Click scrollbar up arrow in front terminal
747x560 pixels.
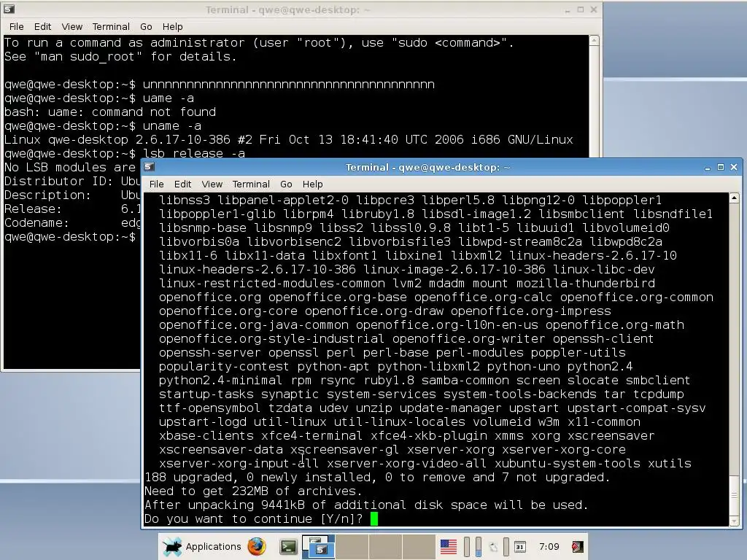[734, 198]
